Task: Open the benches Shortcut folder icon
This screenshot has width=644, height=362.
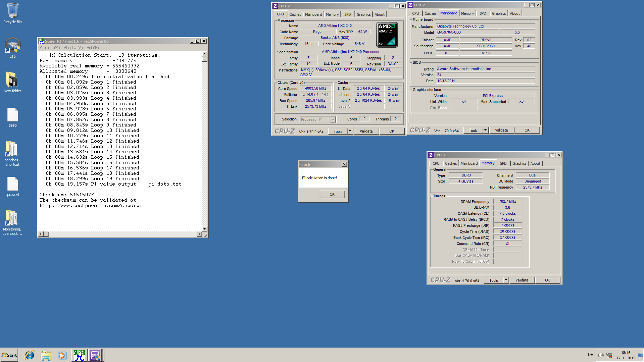Action: (x=12, y=153)
